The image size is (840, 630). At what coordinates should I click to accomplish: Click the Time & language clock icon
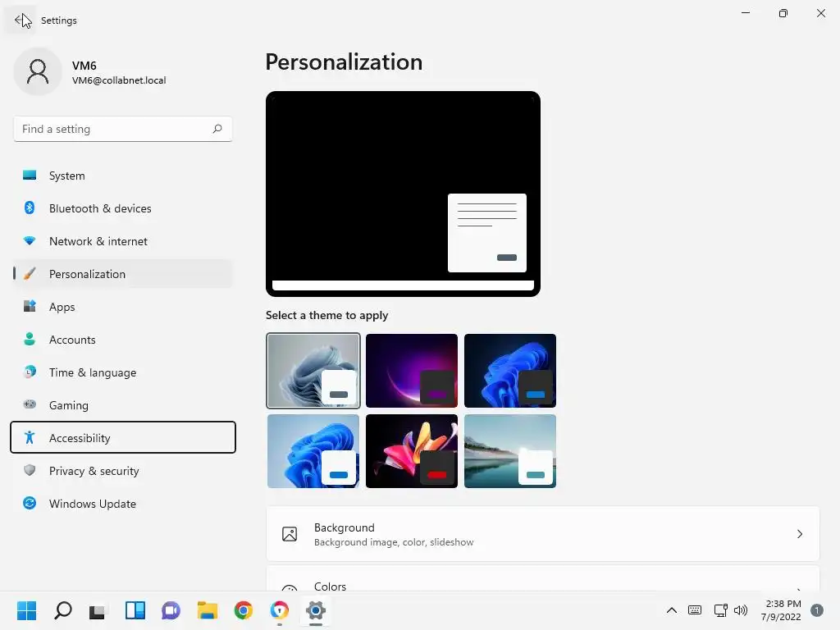pyautogui.click(x=30, y=372)
